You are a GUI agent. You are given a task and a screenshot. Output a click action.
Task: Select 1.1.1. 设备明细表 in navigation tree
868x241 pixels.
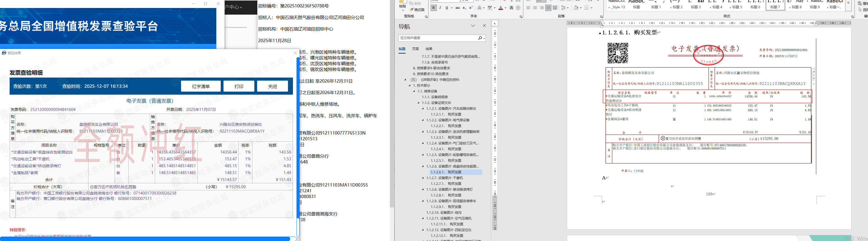tap(435, 97)
